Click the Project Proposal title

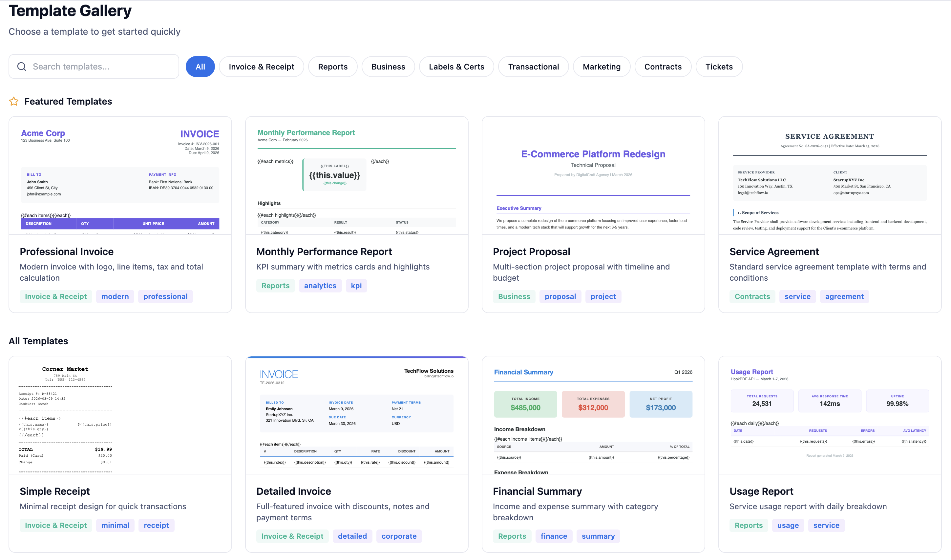pos(531,252)
